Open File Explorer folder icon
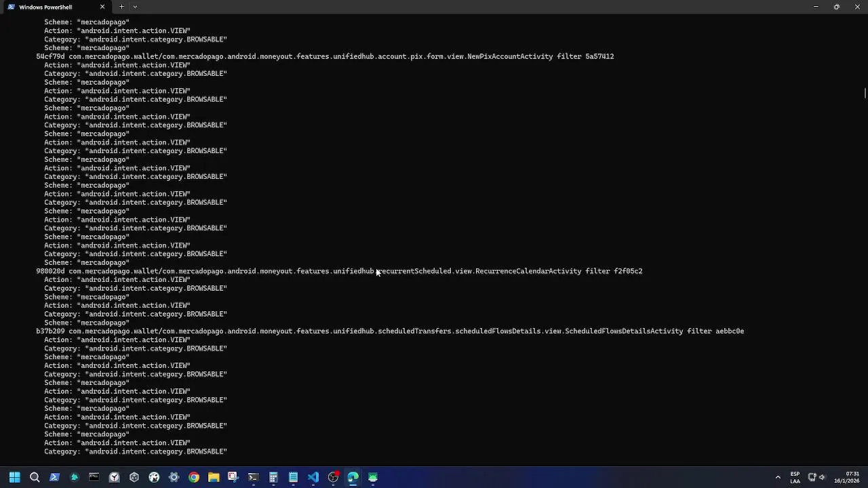The height and width of the screenshot is (488, 868). tap(214, 477)
